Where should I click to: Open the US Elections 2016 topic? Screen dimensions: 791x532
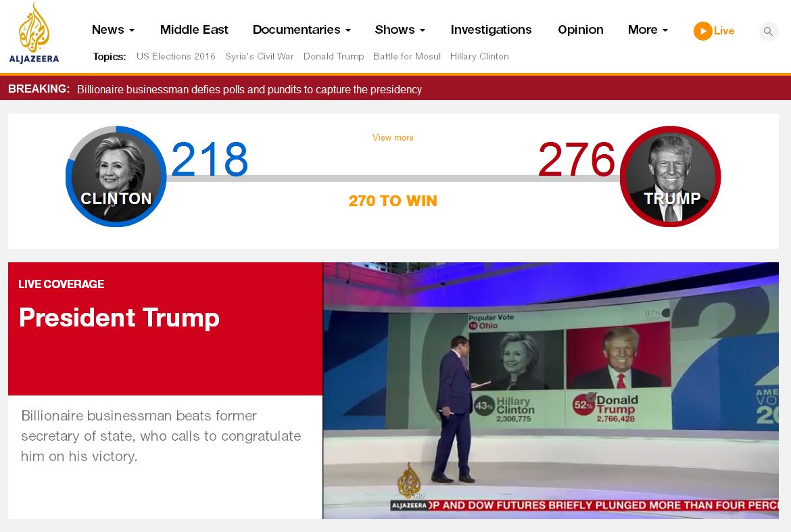176,57
